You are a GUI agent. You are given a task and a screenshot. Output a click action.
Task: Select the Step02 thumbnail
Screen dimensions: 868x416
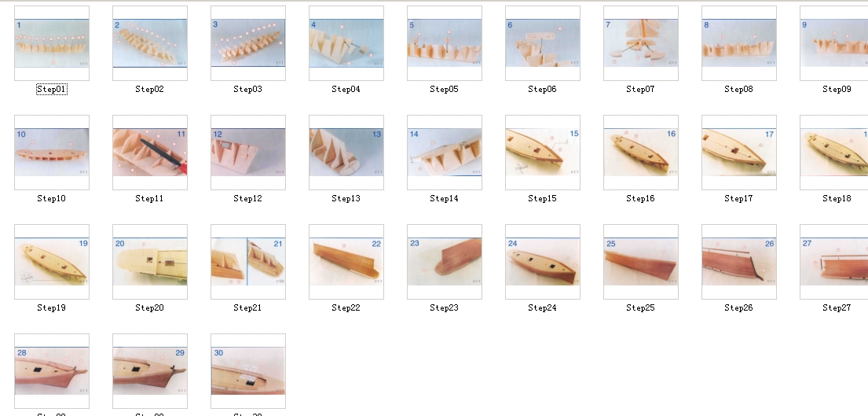coord(150,43)
